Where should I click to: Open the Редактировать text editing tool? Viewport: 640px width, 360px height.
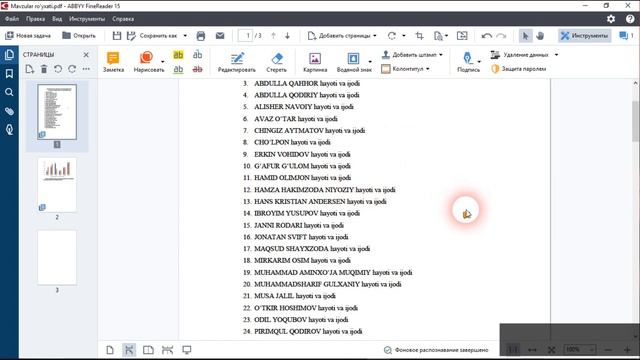pyautogui.click(x=237, y=62)
